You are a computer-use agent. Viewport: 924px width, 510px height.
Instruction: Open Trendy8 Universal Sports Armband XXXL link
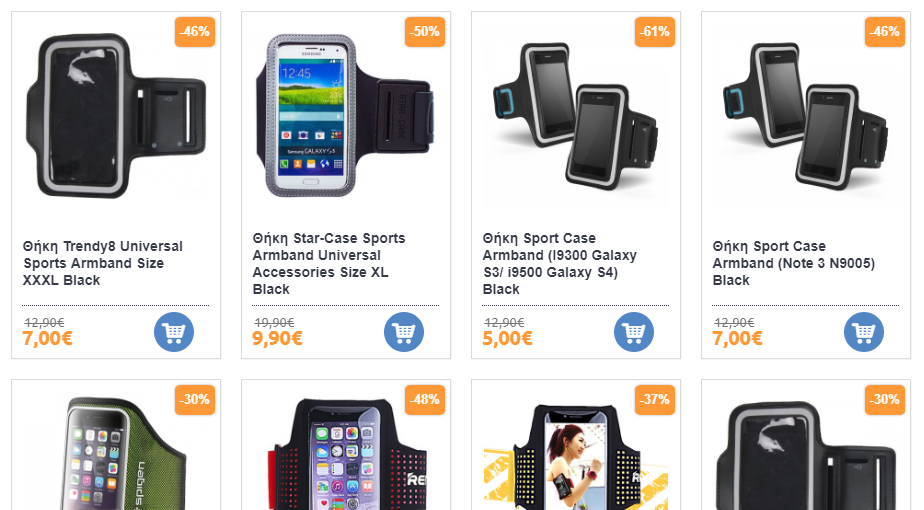(103, 263)
